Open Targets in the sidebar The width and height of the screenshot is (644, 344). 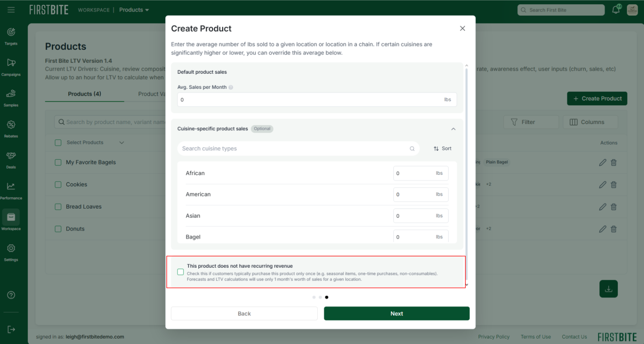11,32
